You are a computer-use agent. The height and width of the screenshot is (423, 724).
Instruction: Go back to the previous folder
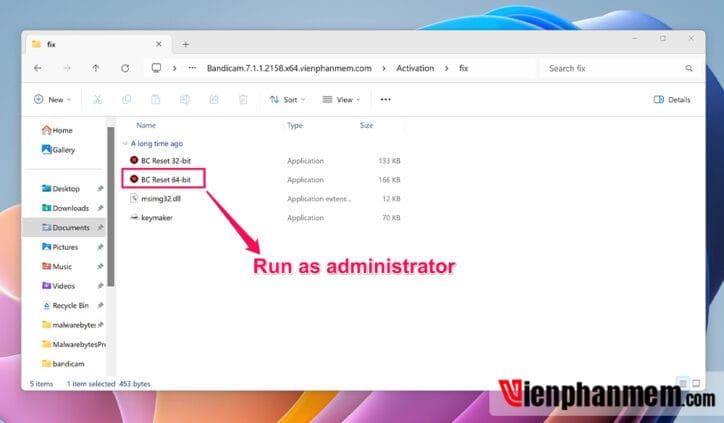(38, 68)
